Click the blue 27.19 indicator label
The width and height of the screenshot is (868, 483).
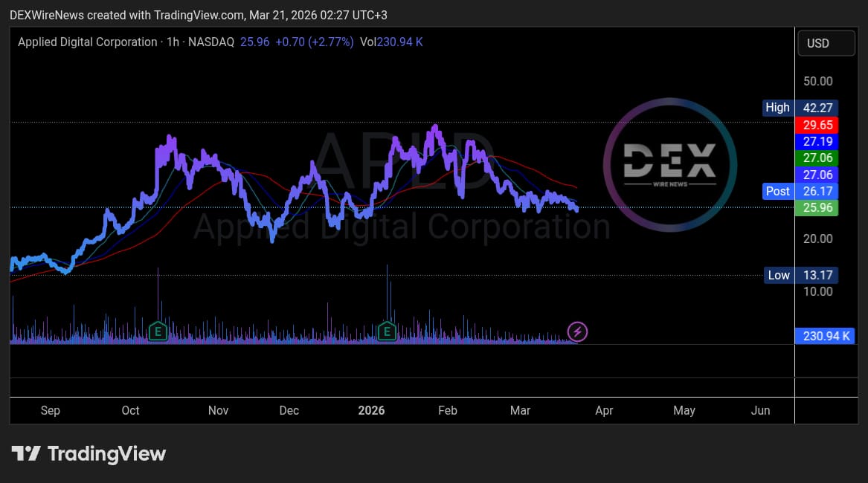817,142
